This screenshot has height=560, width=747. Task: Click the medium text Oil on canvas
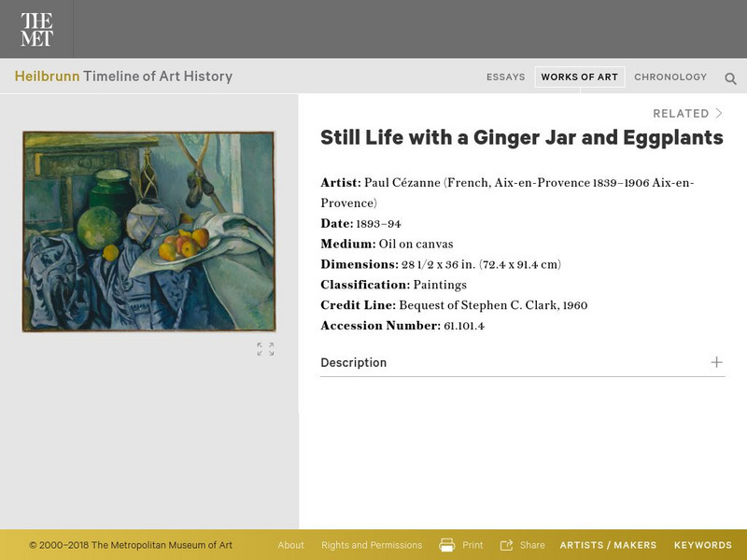click(416, 245)
